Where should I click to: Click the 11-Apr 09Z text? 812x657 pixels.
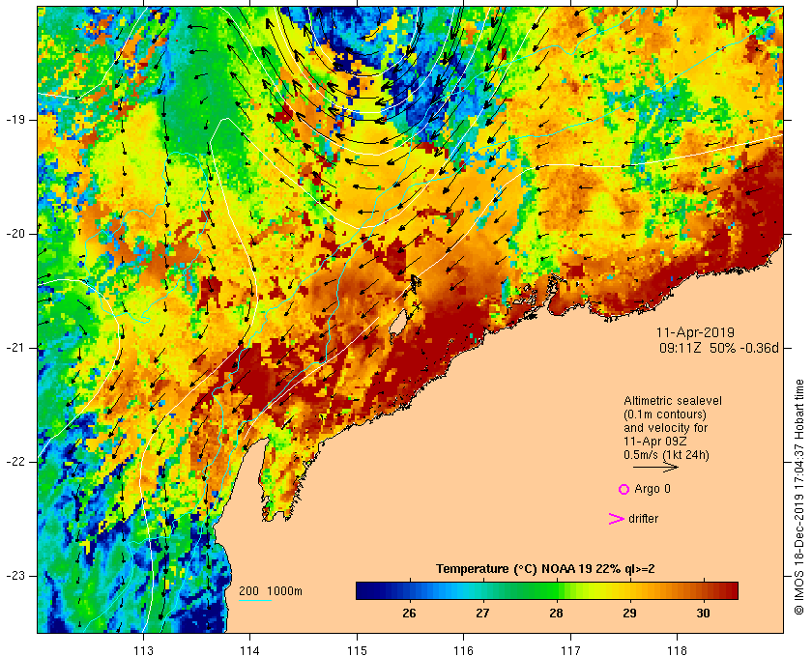(x=656, y=442)
